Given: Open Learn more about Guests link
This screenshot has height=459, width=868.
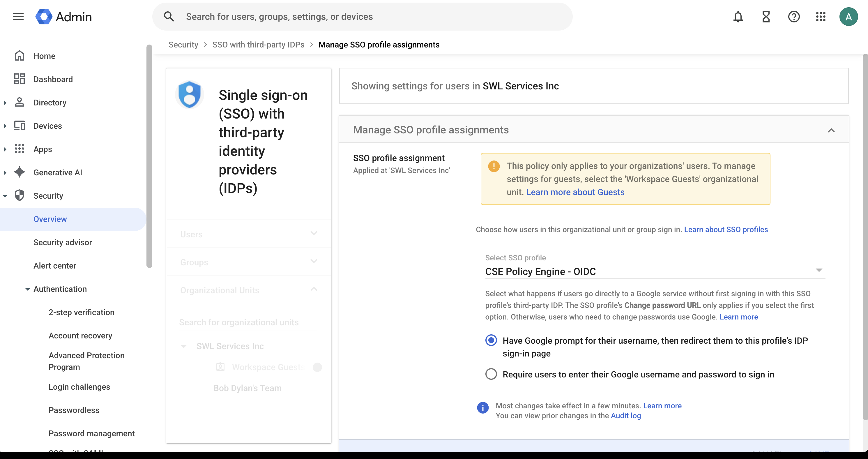Looking at the screenshot, I should [x=575, y=192].
